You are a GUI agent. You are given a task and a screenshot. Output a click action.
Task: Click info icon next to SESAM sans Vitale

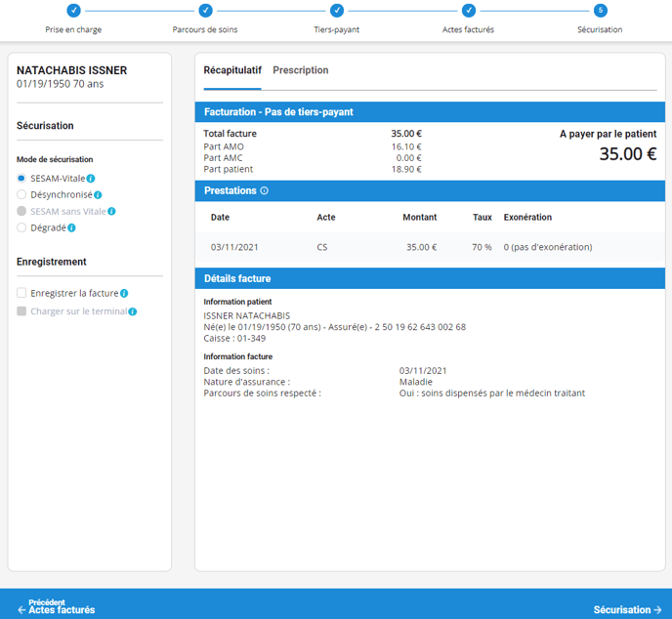112,211
